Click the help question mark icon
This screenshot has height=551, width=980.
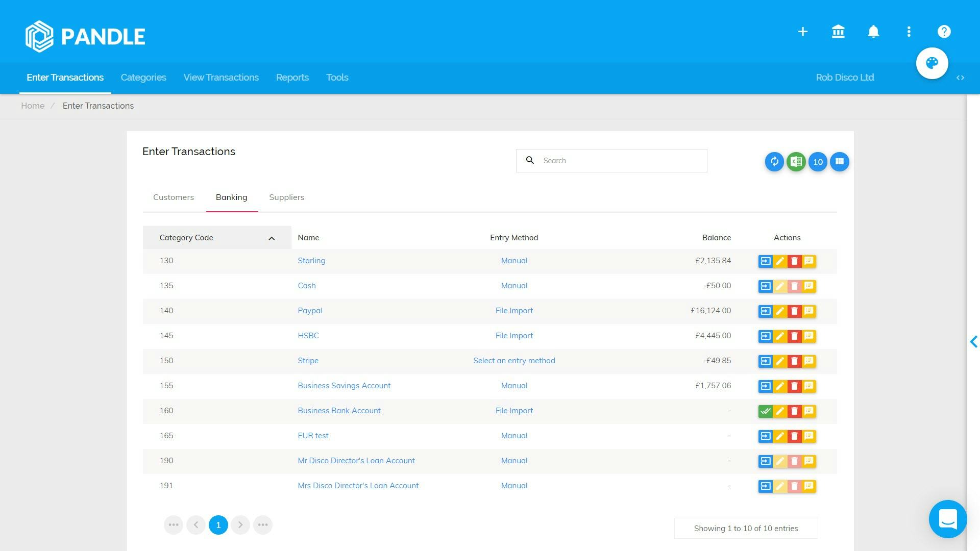tap(944, 32)
